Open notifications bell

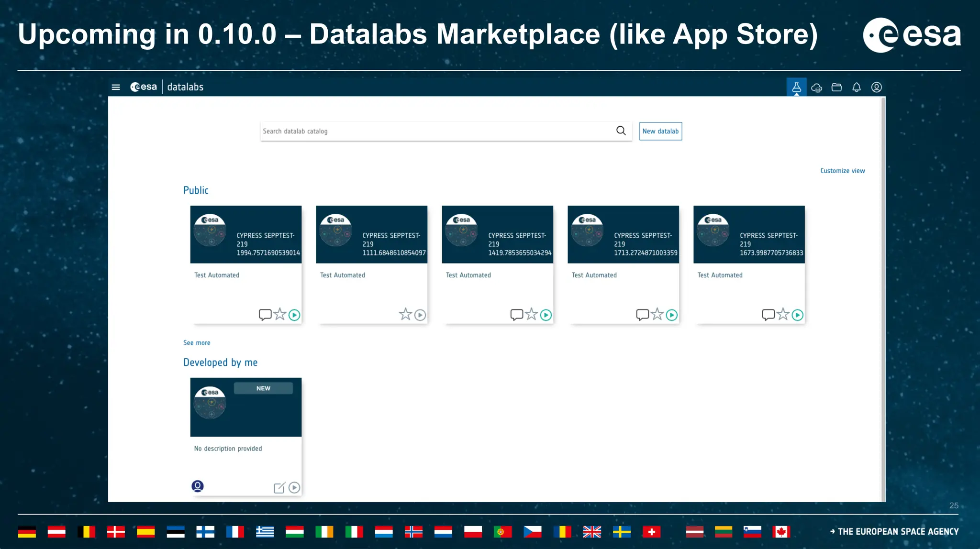pos(857,87)
